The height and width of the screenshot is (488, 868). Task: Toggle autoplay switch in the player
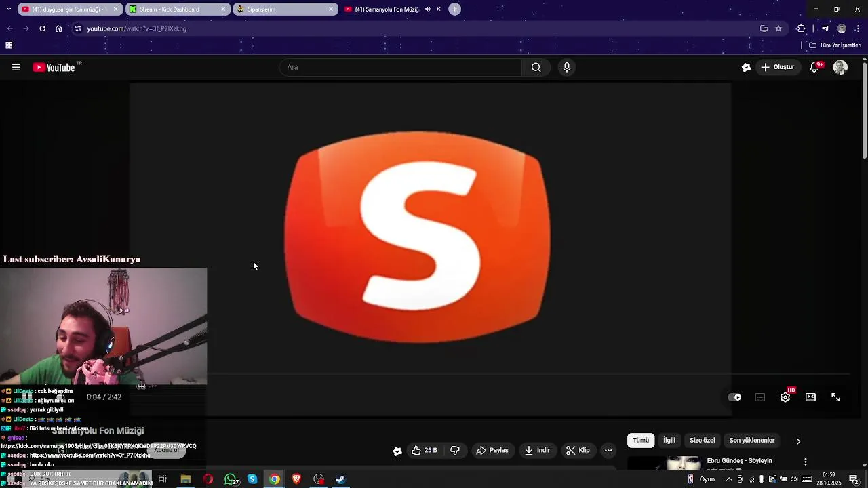tap(734, 397)
